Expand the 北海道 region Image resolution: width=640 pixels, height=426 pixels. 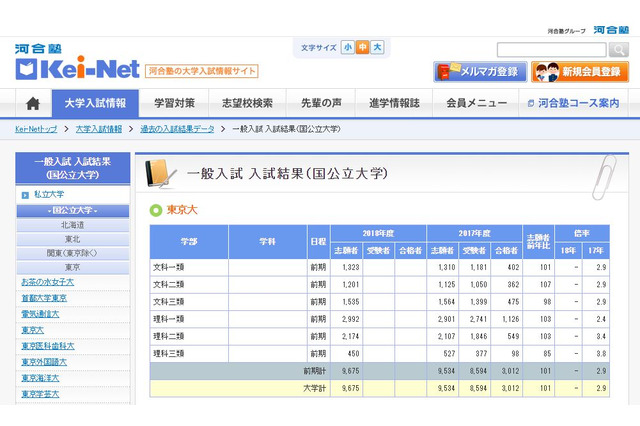(x=73, y=225)
